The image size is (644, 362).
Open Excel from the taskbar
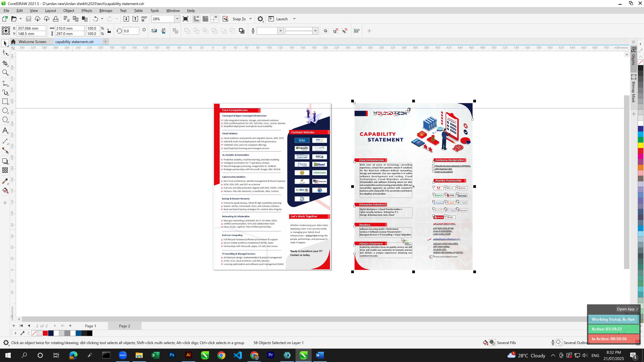point(155,355)
